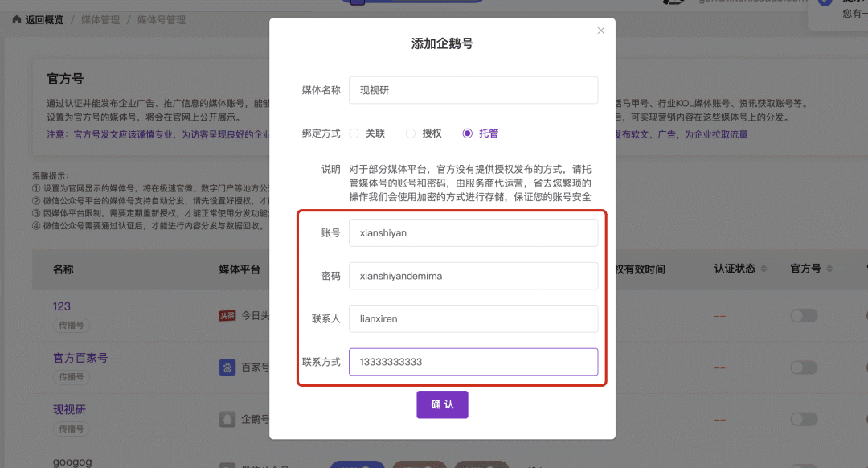
Task: Sort by 认证状态 column
Action: [764, 269]
